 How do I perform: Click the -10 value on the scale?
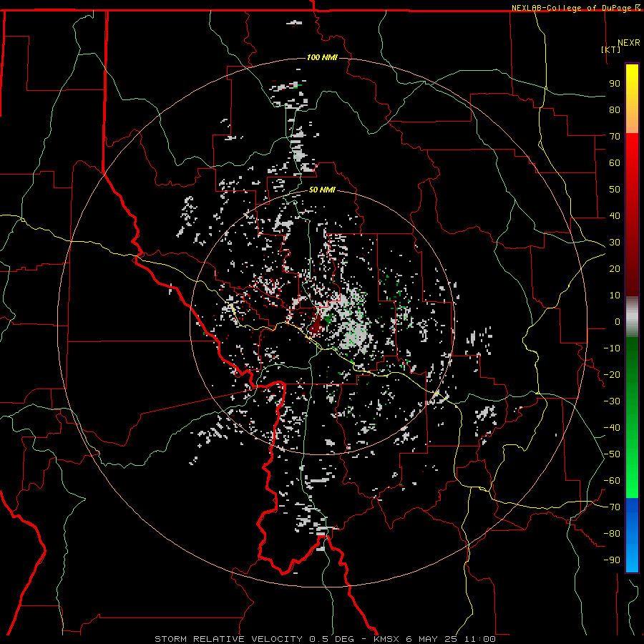click(612, 348)
